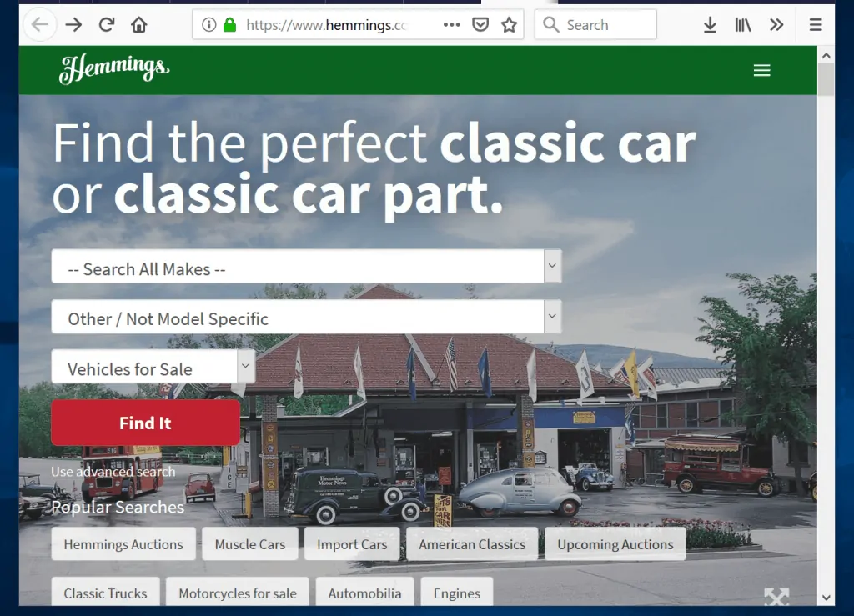
Task: Open the Firefox hamburger menu
Action: coord(816,24)
